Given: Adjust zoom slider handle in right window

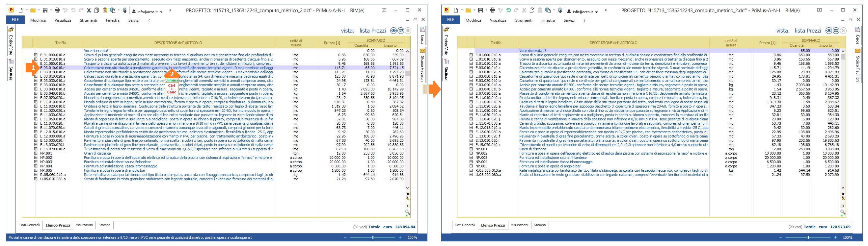Looking at the screenshot, I should tap(808, 237).
